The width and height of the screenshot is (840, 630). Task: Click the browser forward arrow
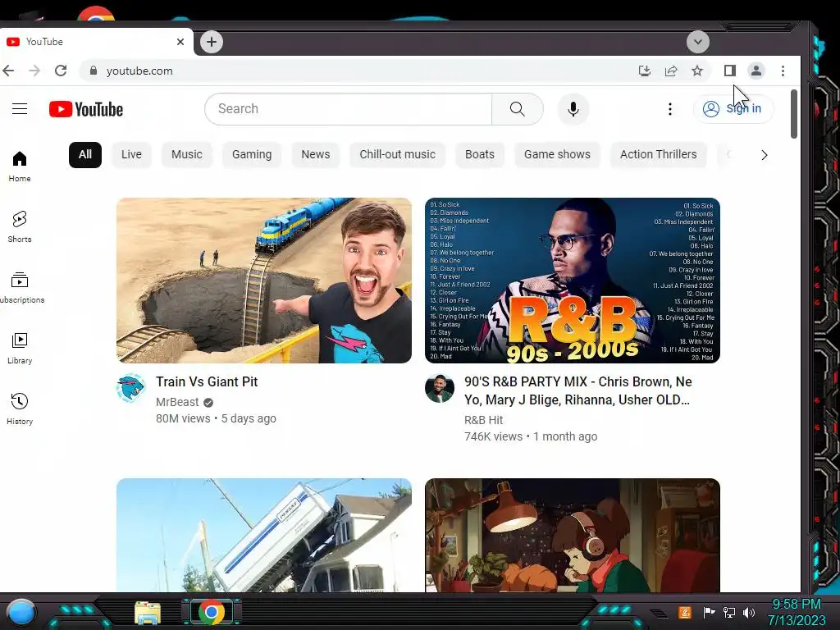click(x=34, y=71)
